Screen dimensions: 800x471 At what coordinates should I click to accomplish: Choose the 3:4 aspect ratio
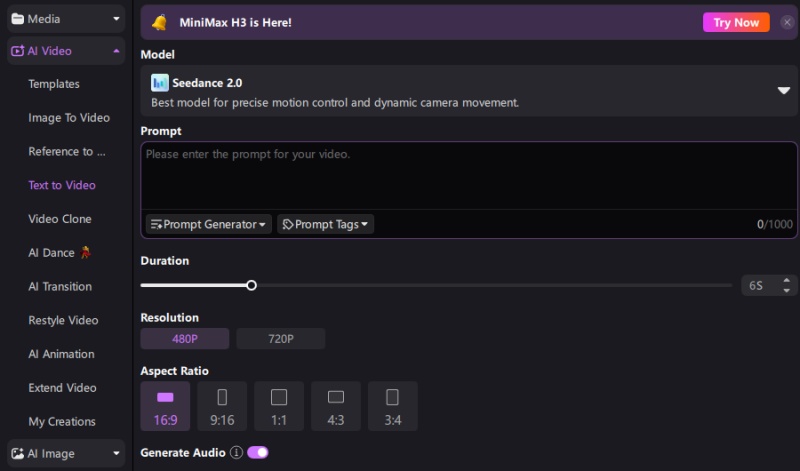393,406
